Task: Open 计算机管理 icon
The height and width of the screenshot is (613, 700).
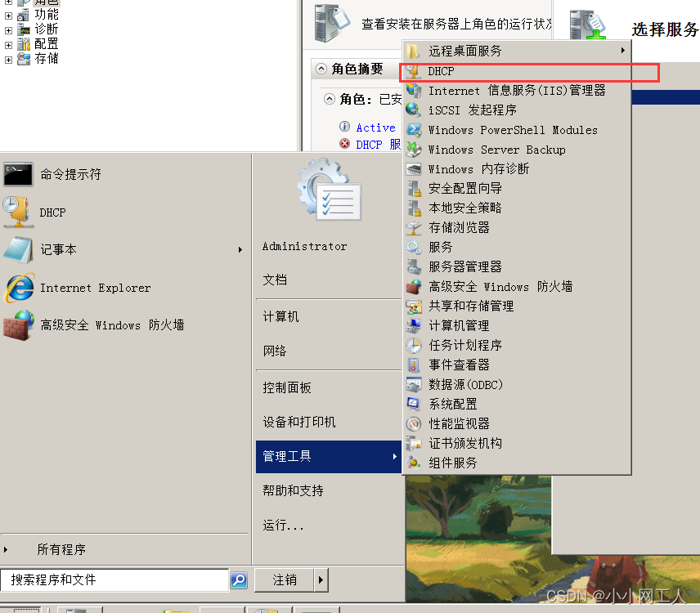Action: click(414, 325)
